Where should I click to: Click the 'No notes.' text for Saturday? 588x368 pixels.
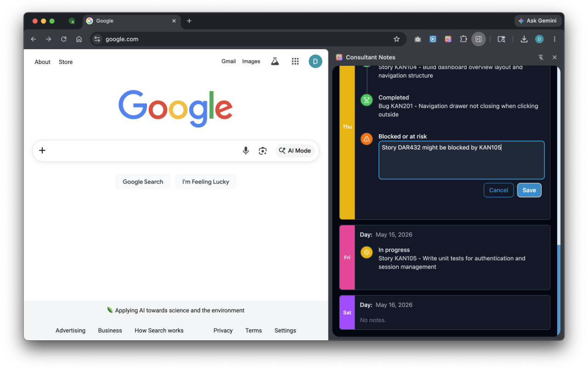point(373,320)
